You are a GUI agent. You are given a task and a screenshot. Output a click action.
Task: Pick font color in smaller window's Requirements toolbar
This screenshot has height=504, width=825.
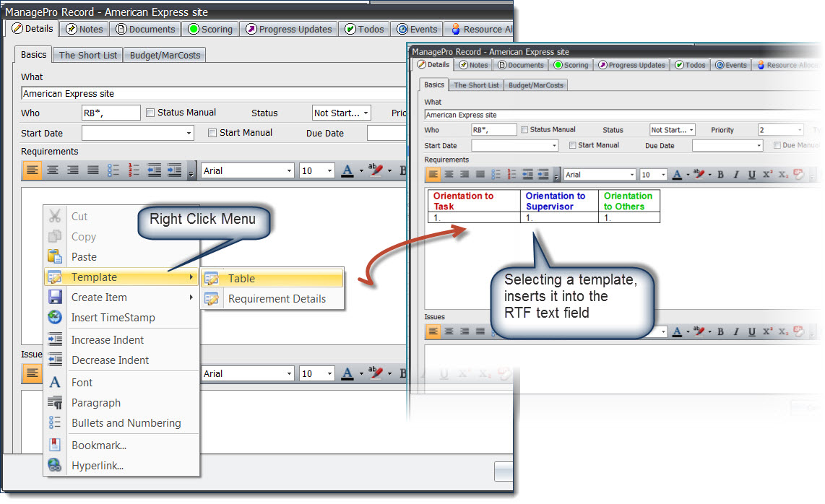[677, 175]
